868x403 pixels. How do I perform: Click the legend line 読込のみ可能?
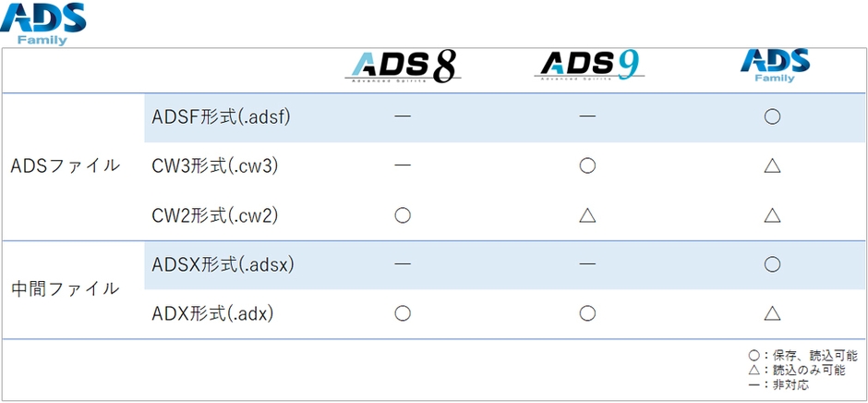point(796,370)
